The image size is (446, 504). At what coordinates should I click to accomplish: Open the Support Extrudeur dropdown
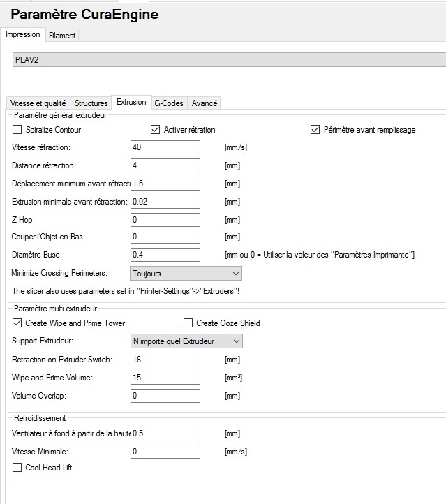(186, 341)
